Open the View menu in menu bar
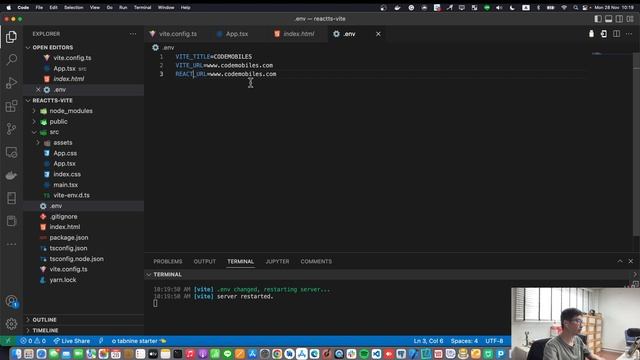 click(x=95, y=7)
